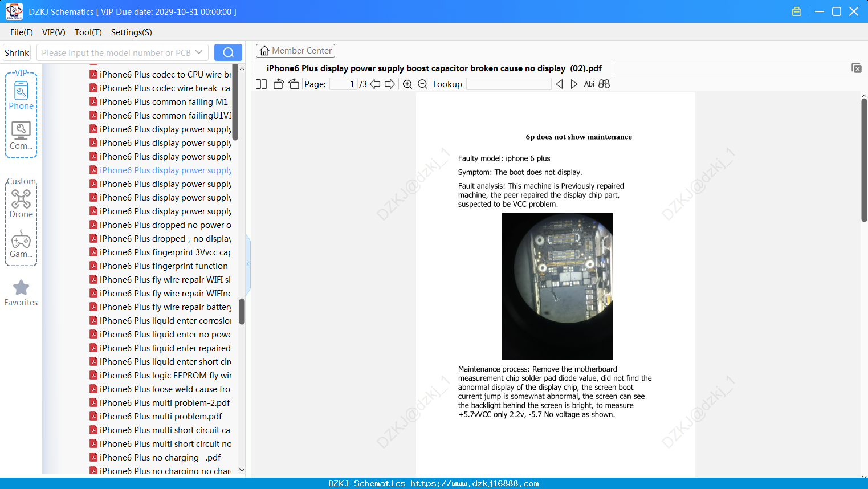Click the Page number field
Screen dimensions: 868x489
[x=343, y=84]
